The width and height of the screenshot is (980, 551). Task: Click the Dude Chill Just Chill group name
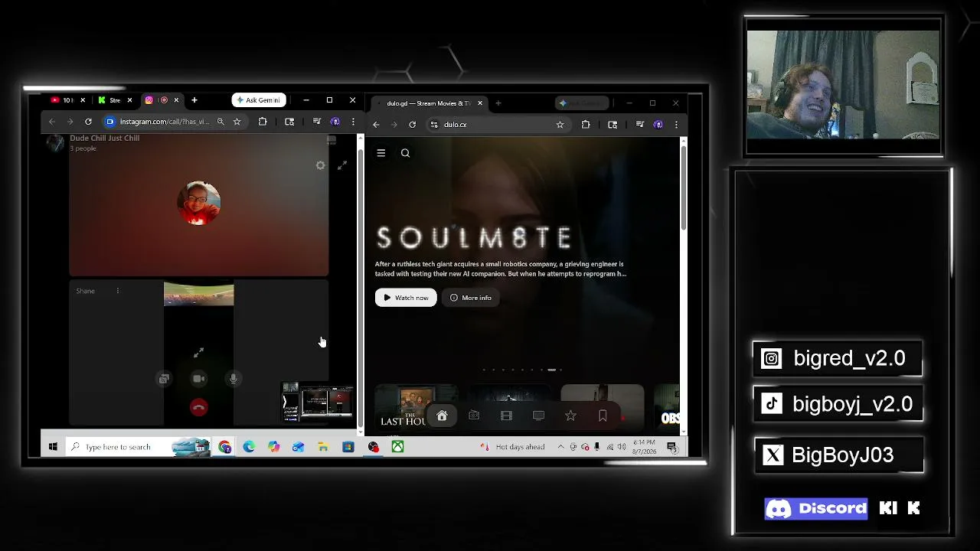click(x=104, y=139)
